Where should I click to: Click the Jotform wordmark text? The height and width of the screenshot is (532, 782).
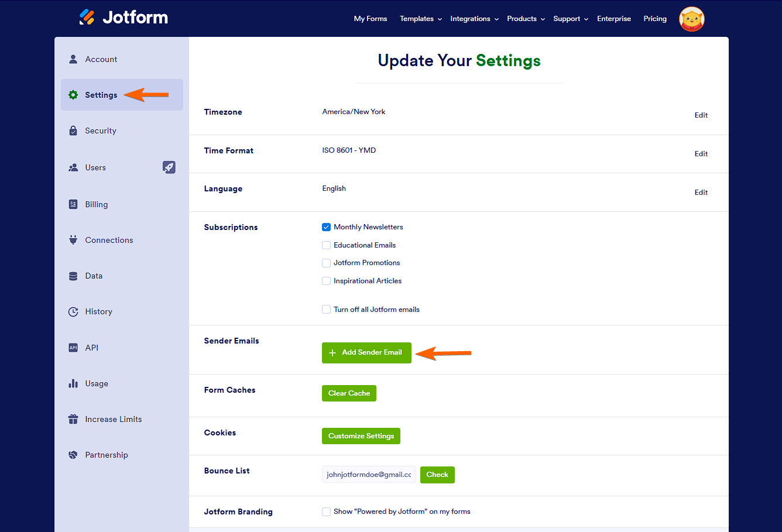[135, 18]
